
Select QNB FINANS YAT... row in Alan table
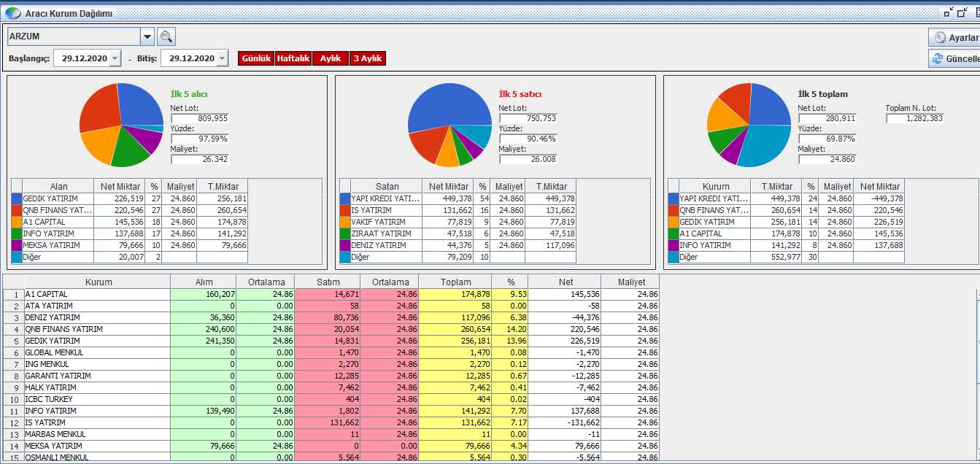(x=130, y=210)
